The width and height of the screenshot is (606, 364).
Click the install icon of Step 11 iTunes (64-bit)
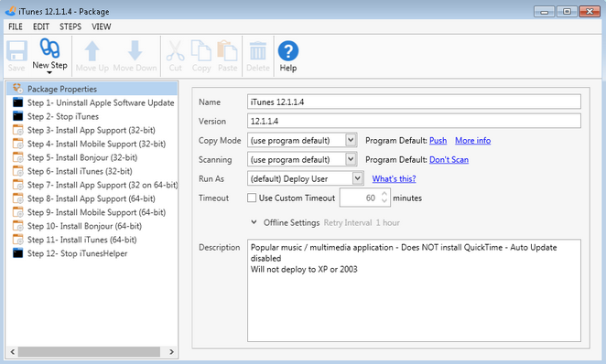point(17,240)
